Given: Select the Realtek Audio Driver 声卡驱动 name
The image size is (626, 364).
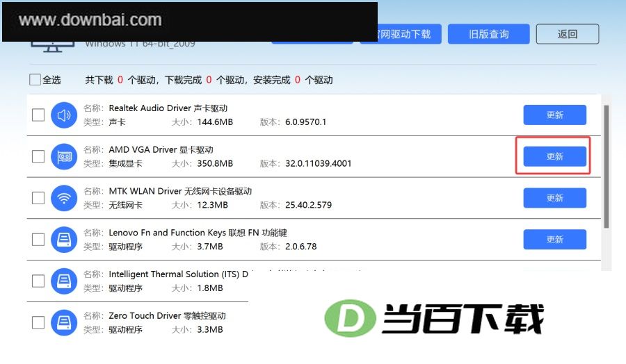Looking at the screenshot, I should click(x=168, y=108).
